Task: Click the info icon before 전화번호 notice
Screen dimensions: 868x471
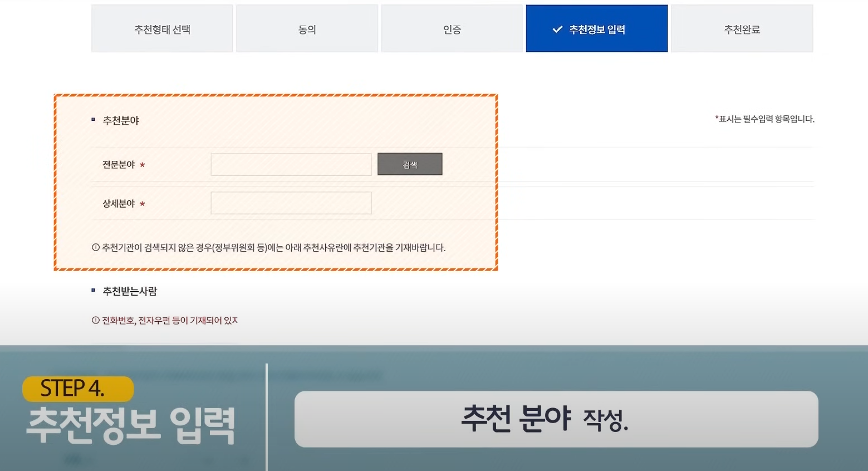Action: tap(96, 321)
